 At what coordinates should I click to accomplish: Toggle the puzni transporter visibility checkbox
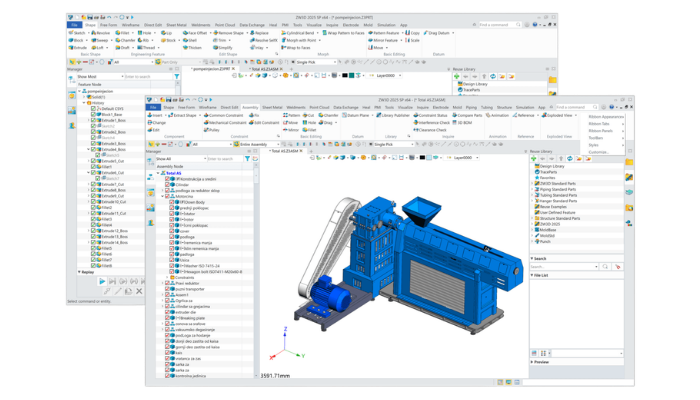pyautogui.click(x=168, y=289)
